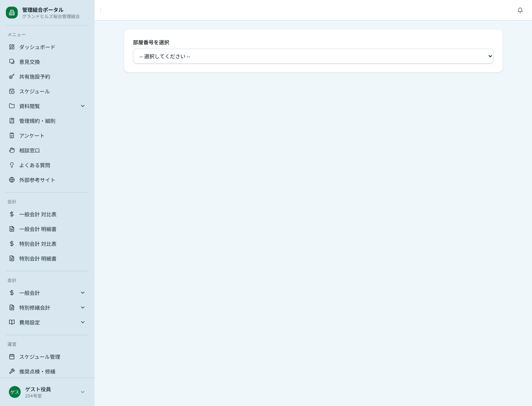Image resolution: width=532 pixels, height=406 pixels.
Task: Open the 部屋番号を選択 dropdown
Action: [x=313, y=56]
